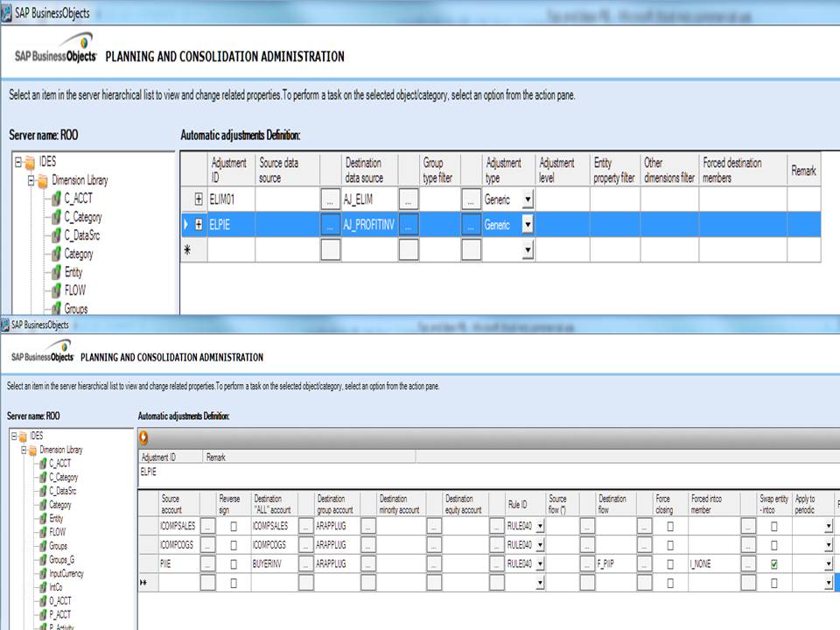Click the P_ACCT dimension icon
The height and width of the screenshot is (630, 840).
(42, 614)
